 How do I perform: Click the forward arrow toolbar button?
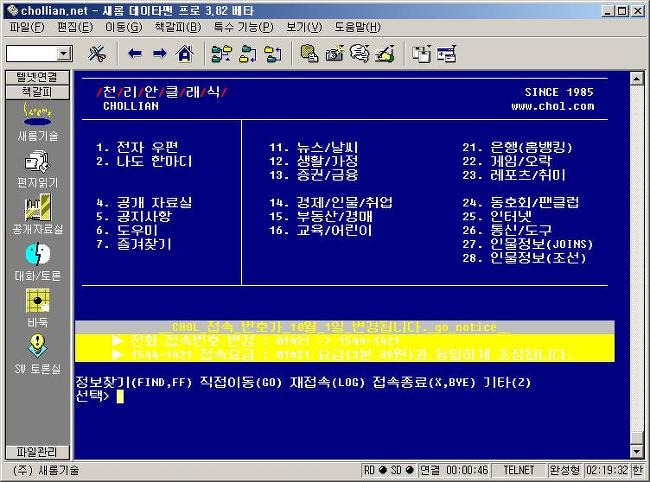pyautogui.click(x=159, y=53)
